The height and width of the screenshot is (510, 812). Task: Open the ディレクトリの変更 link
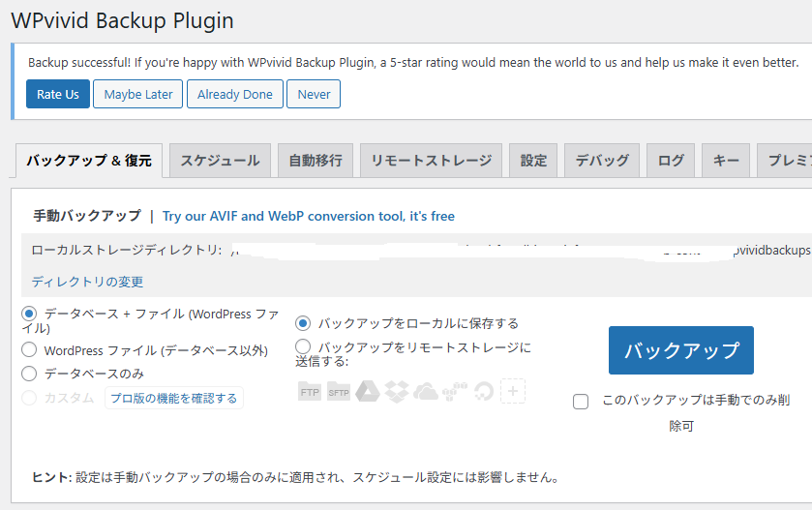tap(87, 282)
